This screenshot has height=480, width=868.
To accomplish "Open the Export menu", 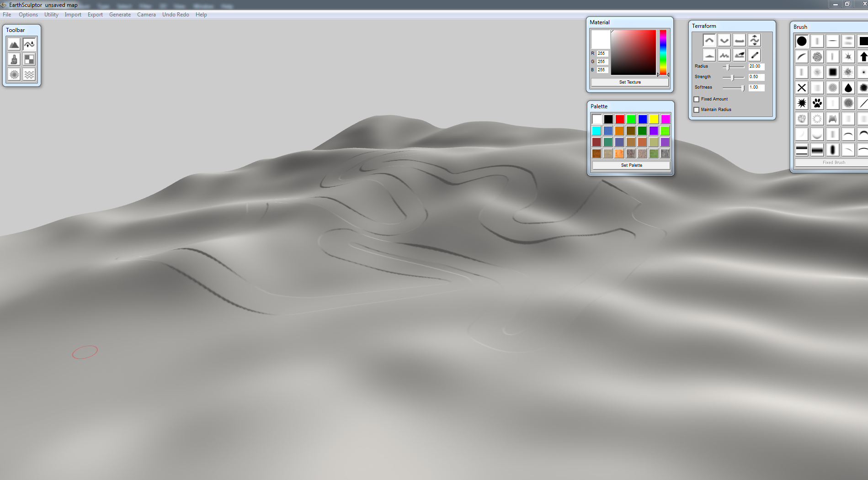I will pyautogui.click(x=95, y=15).
